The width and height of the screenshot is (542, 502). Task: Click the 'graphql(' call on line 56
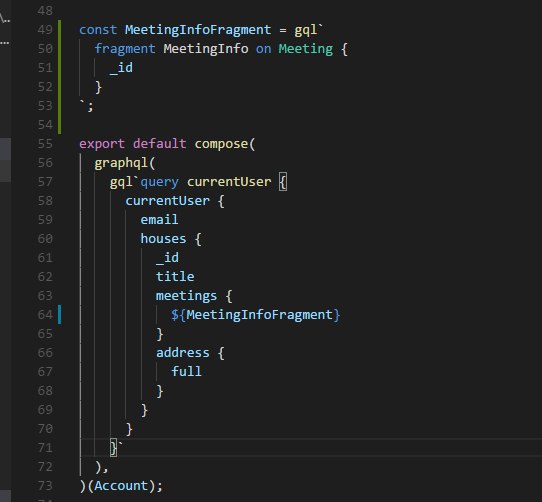tap(125, 163)
